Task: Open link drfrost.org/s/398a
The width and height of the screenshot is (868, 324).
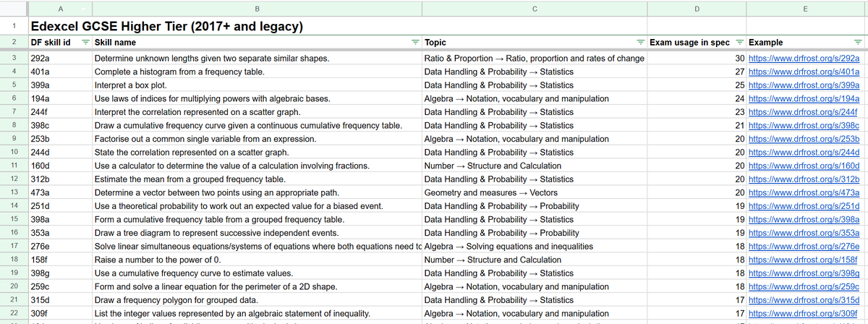Action: tap(803, 219)
